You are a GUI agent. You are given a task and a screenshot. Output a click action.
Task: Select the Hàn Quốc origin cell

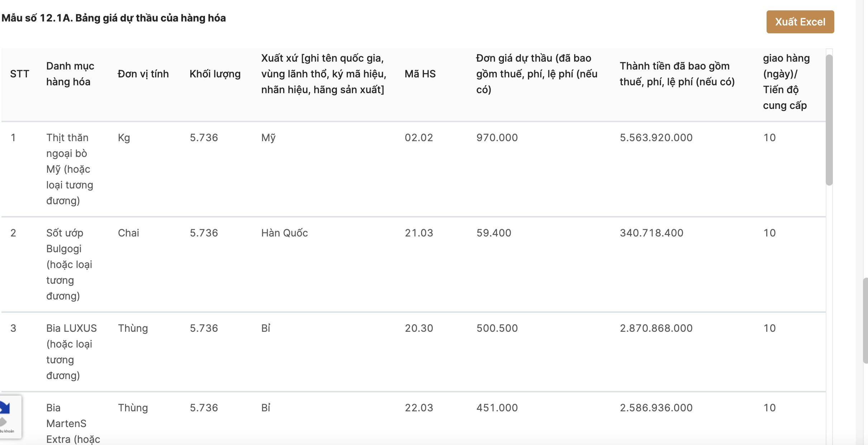(x=285, y=233)
